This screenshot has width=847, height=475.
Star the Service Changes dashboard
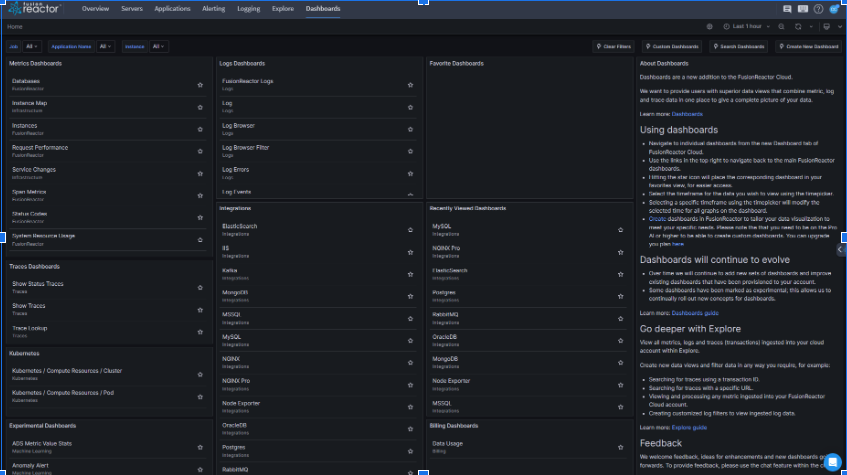[x=200, y=173]
